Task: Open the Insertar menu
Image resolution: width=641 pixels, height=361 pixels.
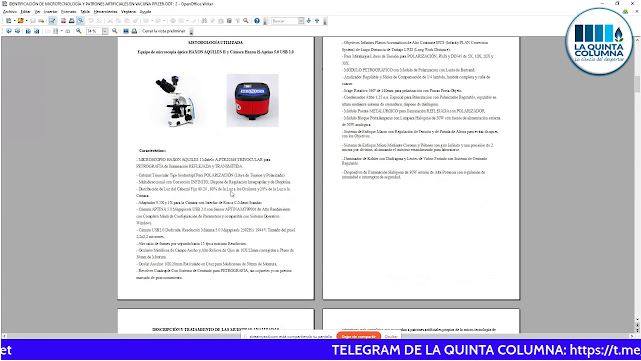Action: pos(50,12)
